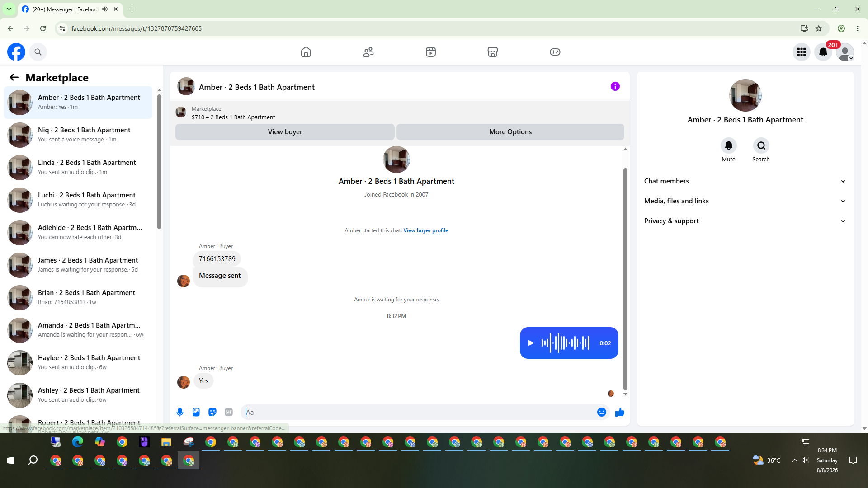Click the More Options button

(x=510, y=132)
